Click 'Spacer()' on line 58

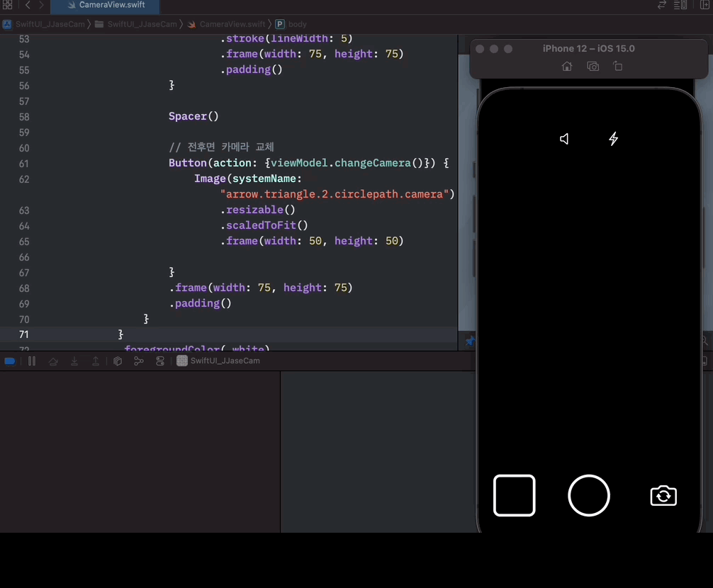193,116
